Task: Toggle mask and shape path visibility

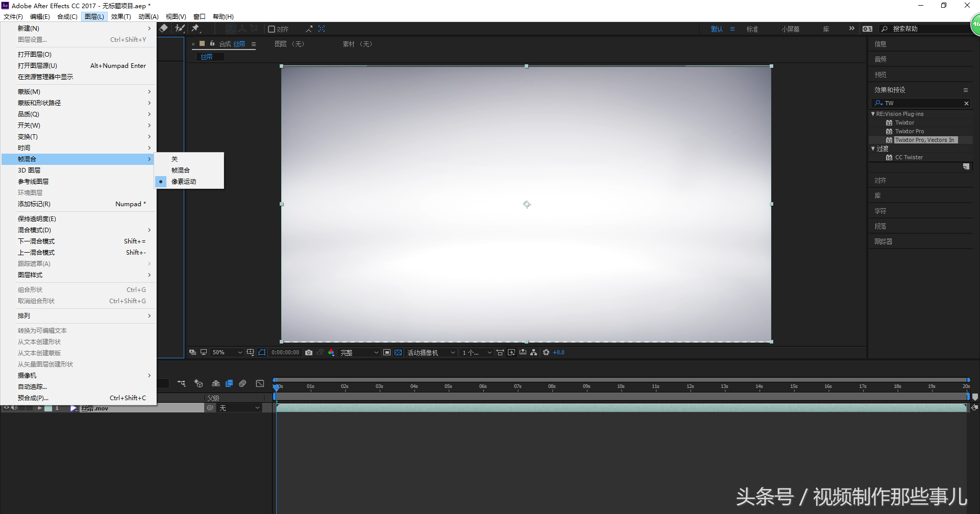Action: click(262, 352)
